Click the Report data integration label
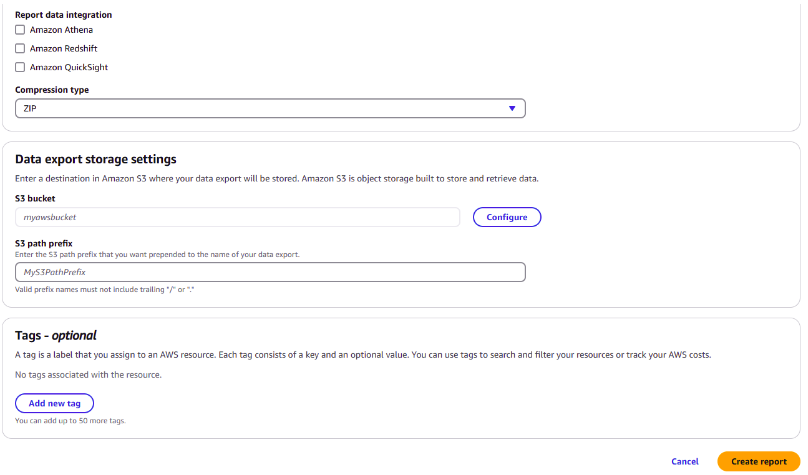Screen dimensions: 808x475 [x=63, y=15]
